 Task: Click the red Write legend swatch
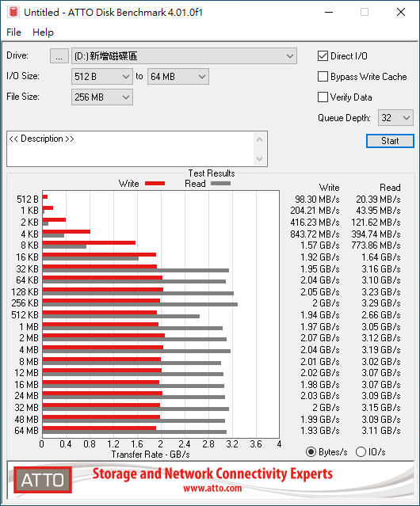(155, 184)
